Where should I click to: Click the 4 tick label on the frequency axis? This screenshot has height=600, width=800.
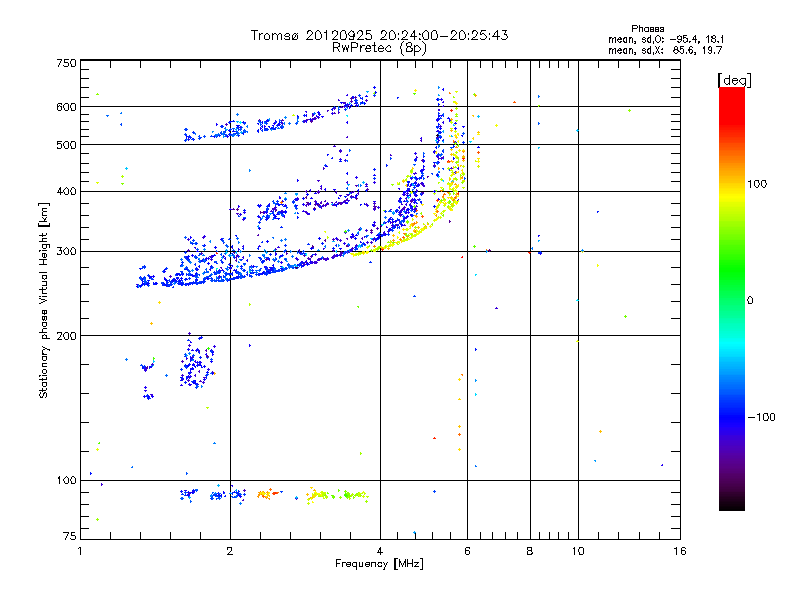pos(380,551)
